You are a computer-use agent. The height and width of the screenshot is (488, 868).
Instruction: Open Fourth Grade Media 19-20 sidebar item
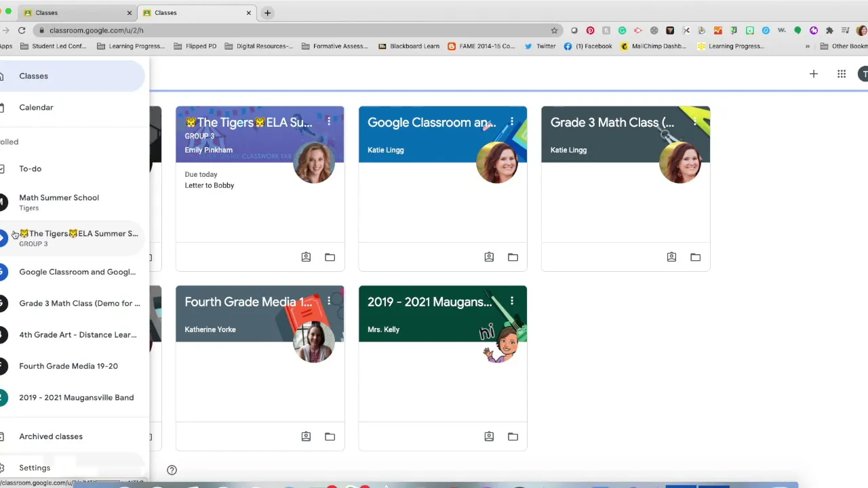[x=71, y=366]
